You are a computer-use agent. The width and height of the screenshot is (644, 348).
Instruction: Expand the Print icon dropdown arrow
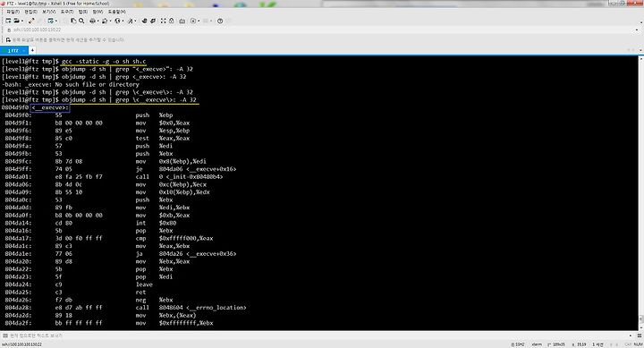pos(98,21)
